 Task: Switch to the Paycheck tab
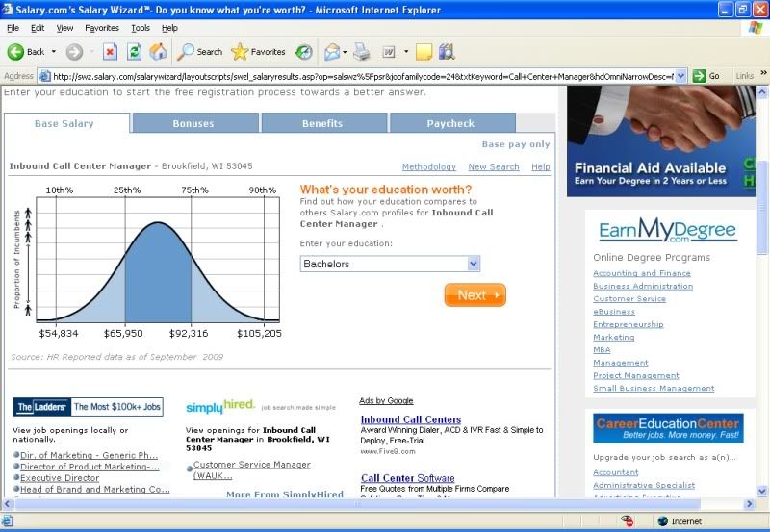point(450,123)
